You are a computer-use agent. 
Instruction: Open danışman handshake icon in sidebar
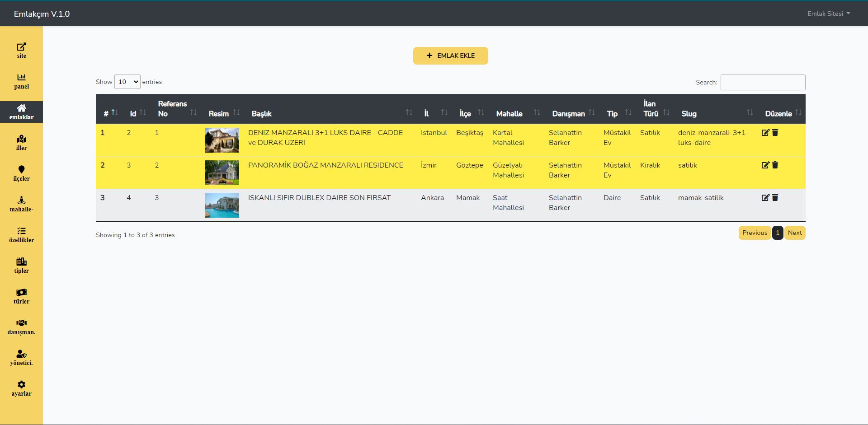[21, 323]
